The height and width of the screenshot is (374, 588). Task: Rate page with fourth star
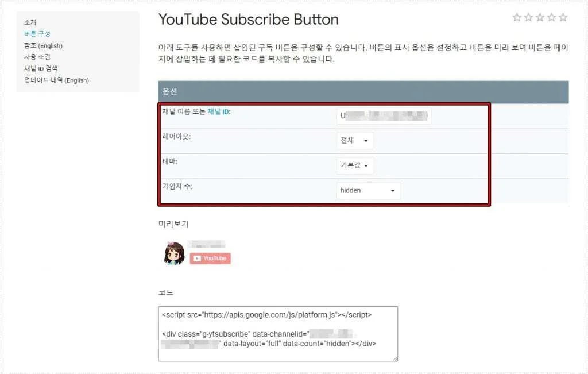click(552, 17)
